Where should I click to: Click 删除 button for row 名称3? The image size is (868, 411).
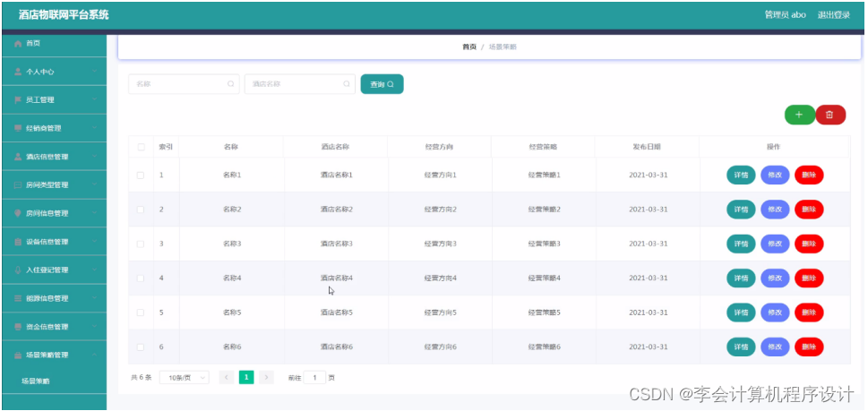[809, 244]
